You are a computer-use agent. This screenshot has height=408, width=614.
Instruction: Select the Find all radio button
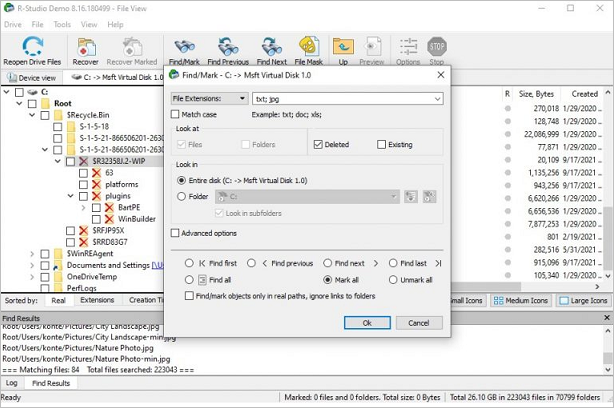pyautogui.click(x=188, y=280)
